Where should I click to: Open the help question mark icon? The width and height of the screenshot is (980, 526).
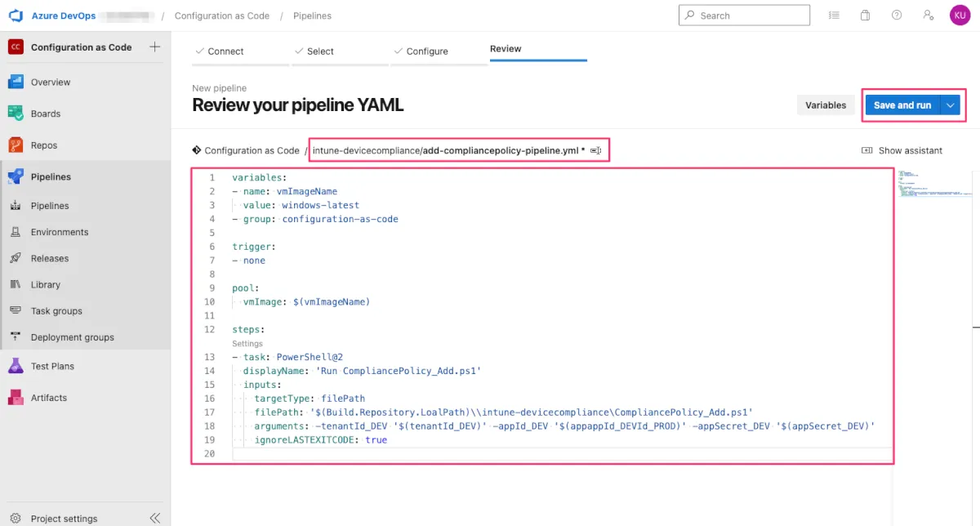pos(897,16)
